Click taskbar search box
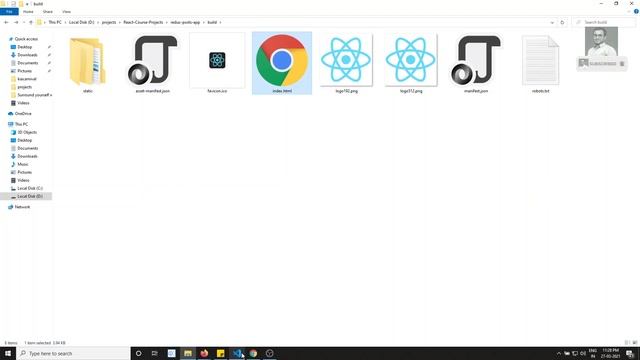Image resolution: width=640 pixels, height=360 pixels. click(73, 353)
